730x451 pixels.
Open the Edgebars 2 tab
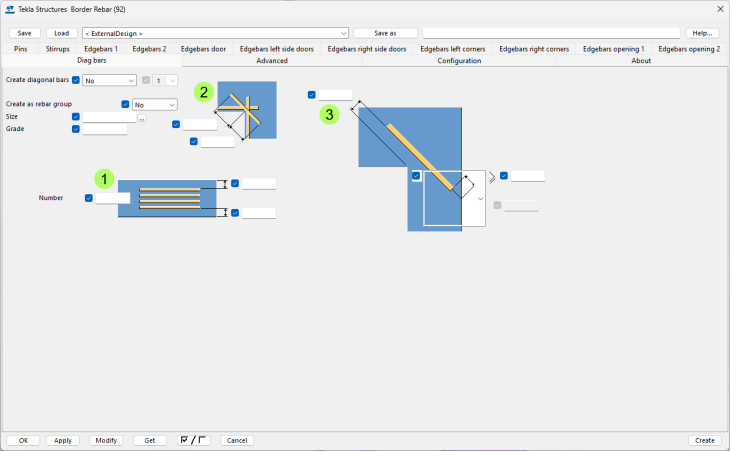click(x=149, y=49)
